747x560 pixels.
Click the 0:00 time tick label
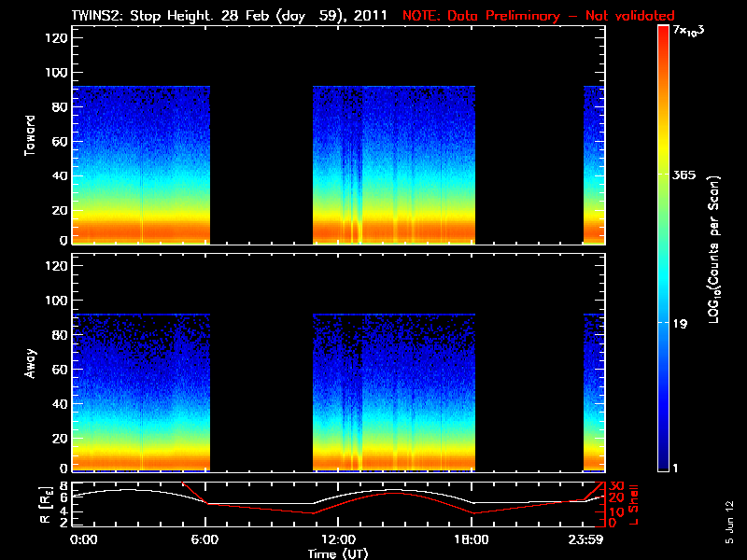click(x=84, y=539)
